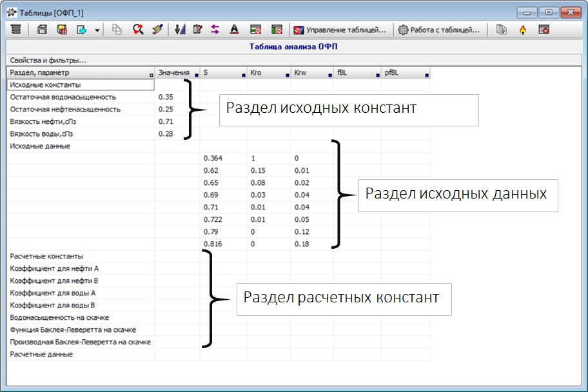The image size is (588, 392).
Task: Click value 0.28 cell
Action: tap(166, 134)
